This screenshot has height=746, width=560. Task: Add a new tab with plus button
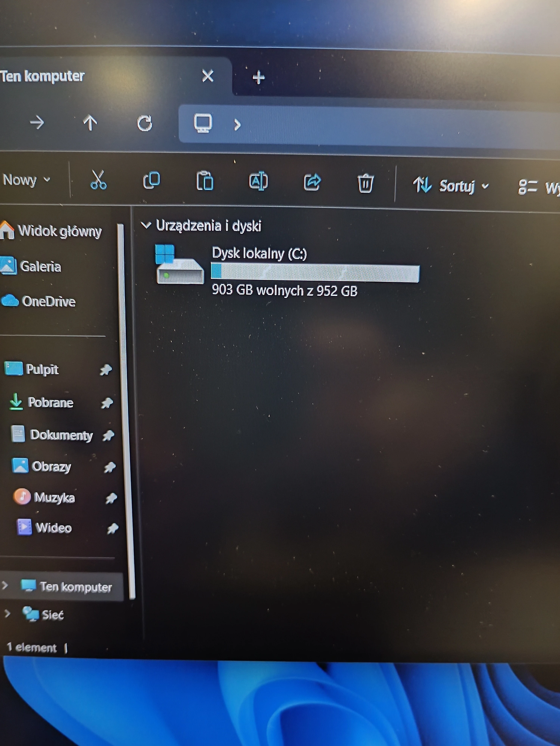(x=259, y=78)
